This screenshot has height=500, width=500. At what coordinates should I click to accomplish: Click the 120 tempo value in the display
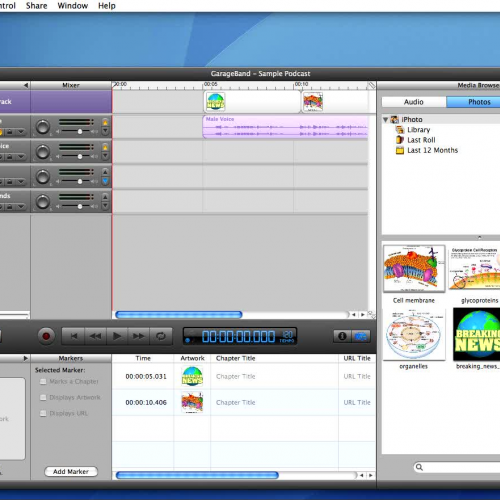pyautogui.click(x=287, y=334)
